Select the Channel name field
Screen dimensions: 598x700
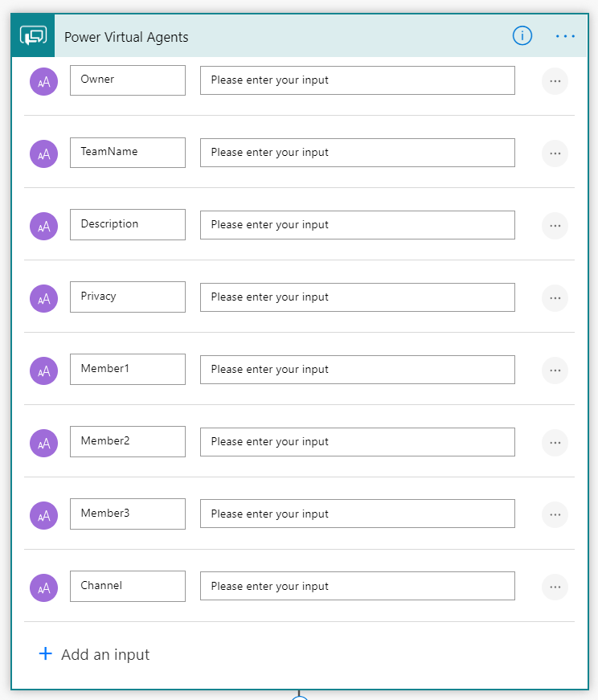[x=128, y=586]
